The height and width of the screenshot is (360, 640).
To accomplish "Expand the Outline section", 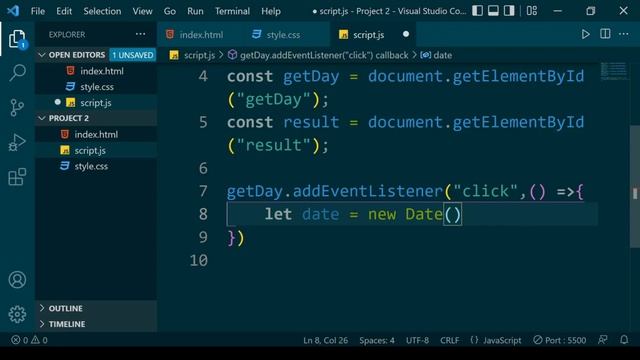I will (x=96, y=308).
